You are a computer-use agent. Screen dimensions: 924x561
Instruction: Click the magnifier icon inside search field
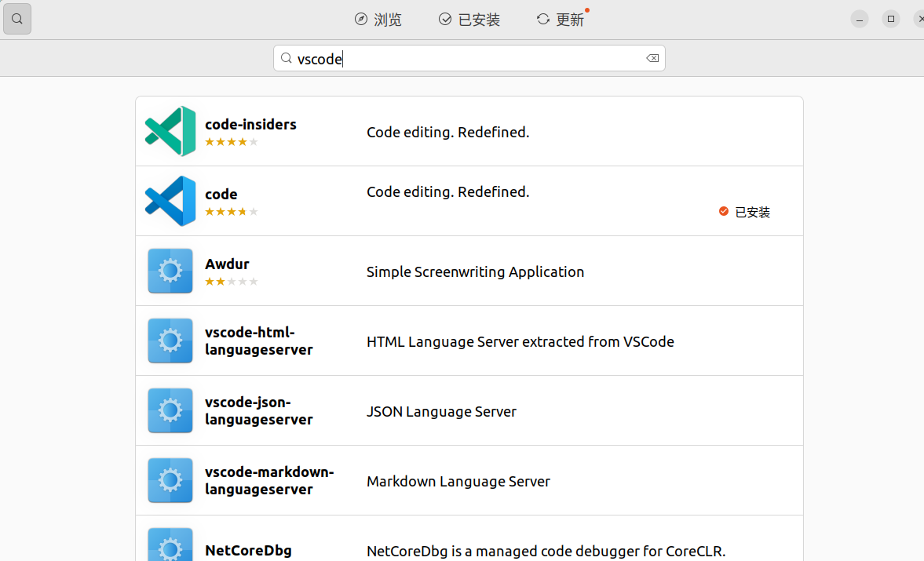(287, 58)
